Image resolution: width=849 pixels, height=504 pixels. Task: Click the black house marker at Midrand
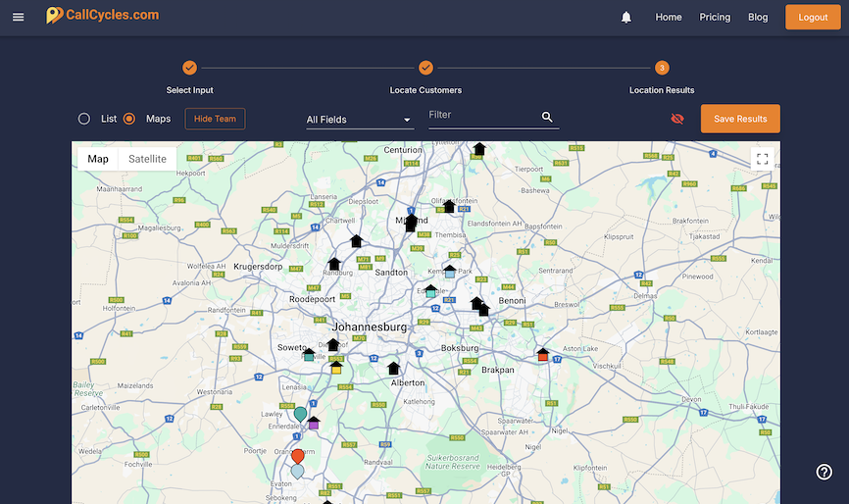(411, 222)
